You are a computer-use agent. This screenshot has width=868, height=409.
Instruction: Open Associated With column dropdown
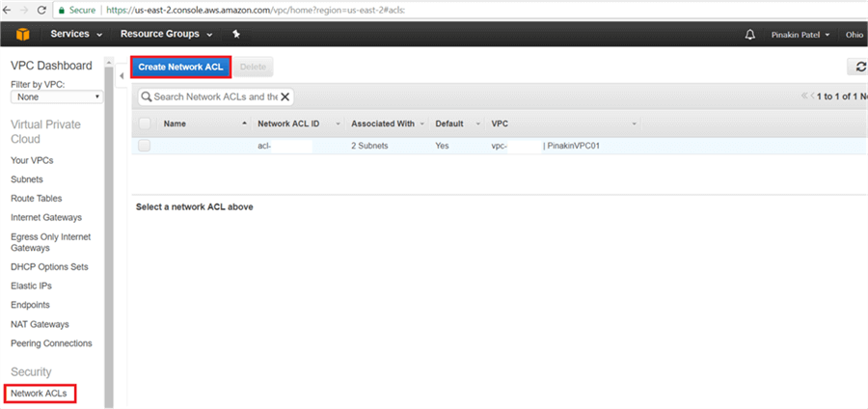(x=421, y=124)
